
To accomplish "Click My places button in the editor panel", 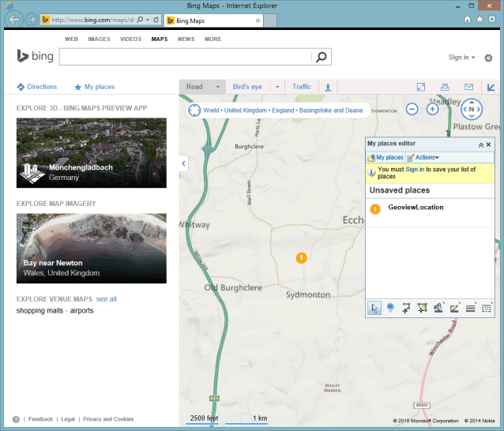I will [x=386, y=157].
